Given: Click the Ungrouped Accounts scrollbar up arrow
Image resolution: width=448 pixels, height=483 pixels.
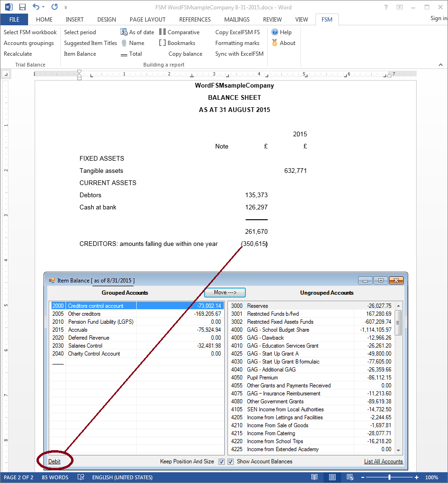Looking at the screenshot, I should [x=398, y=305].
